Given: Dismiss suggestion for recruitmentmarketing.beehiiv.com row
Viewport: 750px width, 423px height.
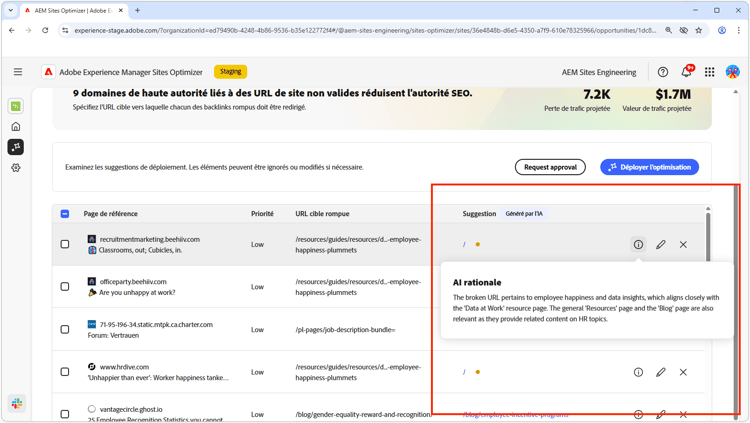Looking at the screenshot, I should [683, 245].
